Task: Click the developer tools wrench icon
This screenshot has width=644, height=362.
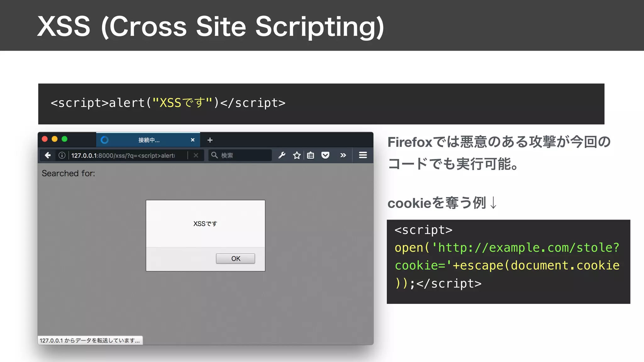Action: (282, 155)
